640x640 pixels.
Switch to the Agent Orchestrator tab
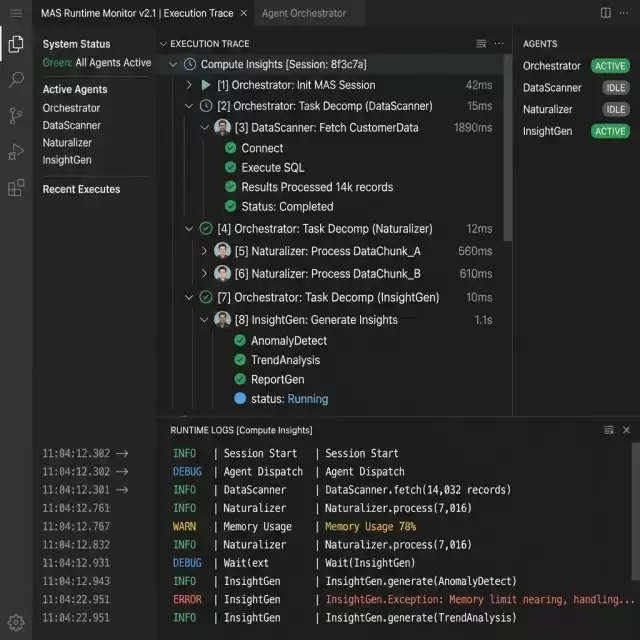pyautogui.click(x=304, y=13)
